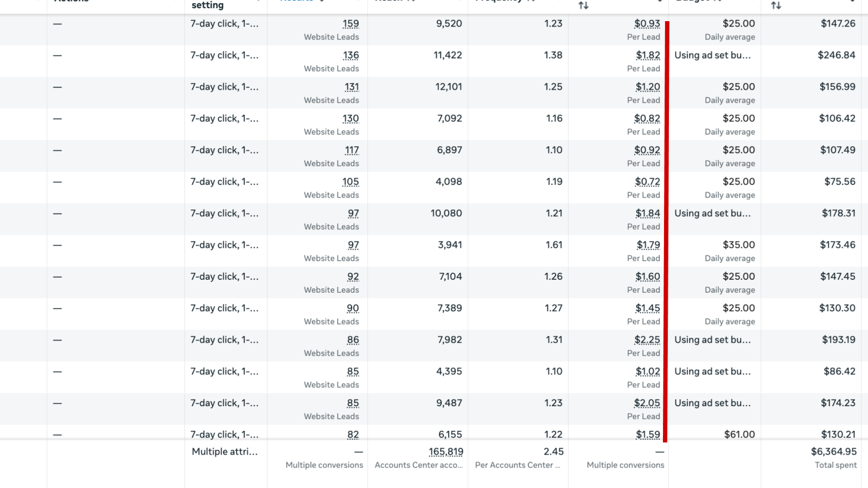Screen dimensions: 868x488
Task: Click the 165,819 total reach link
Action: point(446,452)
